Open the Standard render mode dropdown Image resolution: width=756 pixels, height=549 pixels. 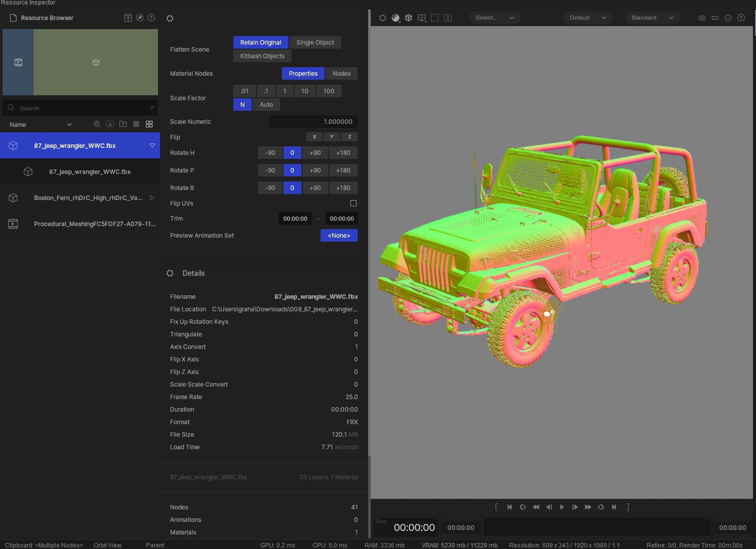[652, 18]
